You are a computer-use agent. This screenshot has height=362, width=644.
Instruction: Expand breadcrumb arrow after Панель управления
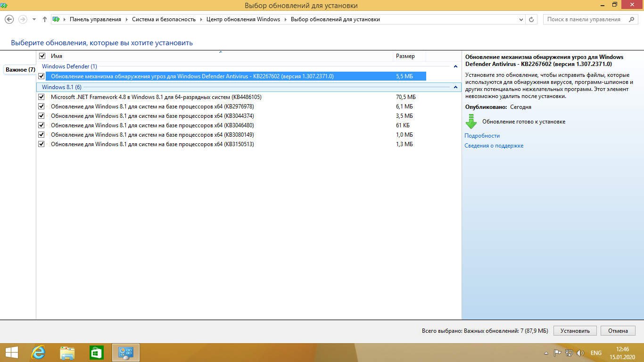[127, 19]
